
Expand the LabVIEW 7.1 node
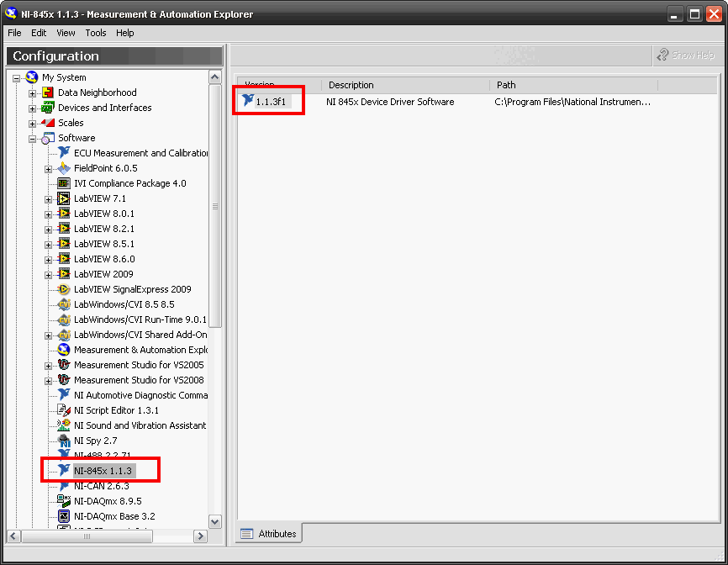[x=48, y=199]
